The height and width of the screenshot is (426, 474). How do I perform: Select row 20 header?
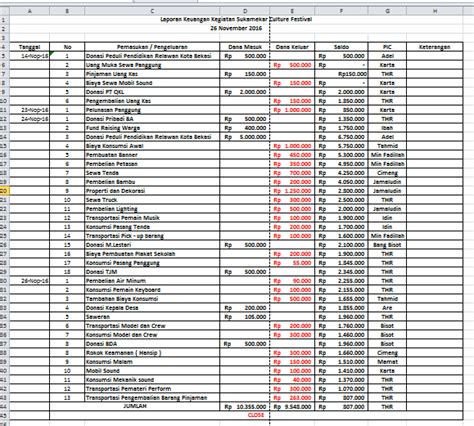(x=5, y=191)
